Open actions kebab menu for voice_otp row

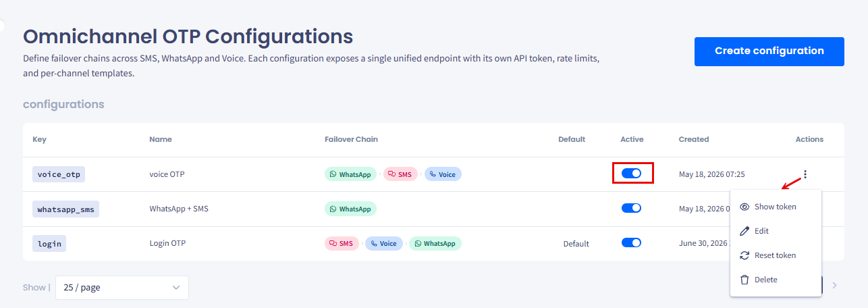[x=805, y=174]
